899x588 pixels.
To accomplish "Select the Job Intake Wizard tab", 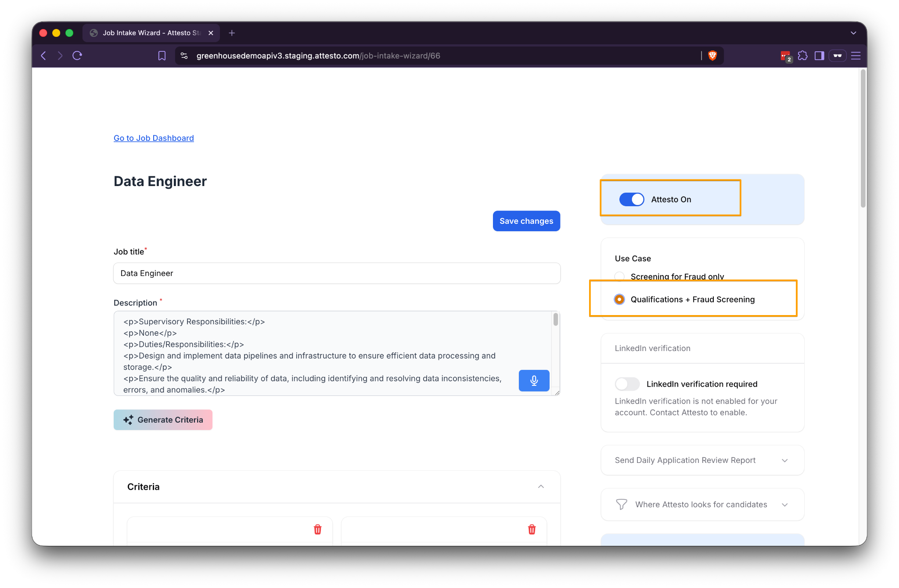I will click(x=151, y=33).
